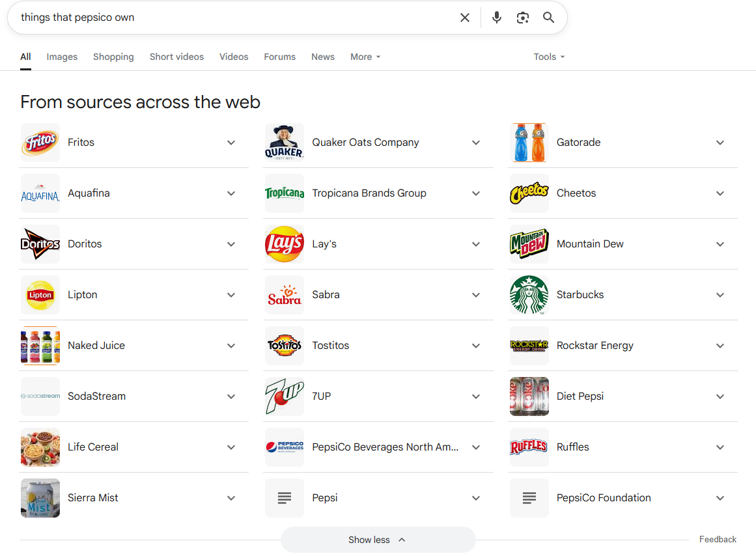This screenshot has height=556, width=756.
Task: Click the Mountain Dew logo thumbnail
Action: click(529, 244)
